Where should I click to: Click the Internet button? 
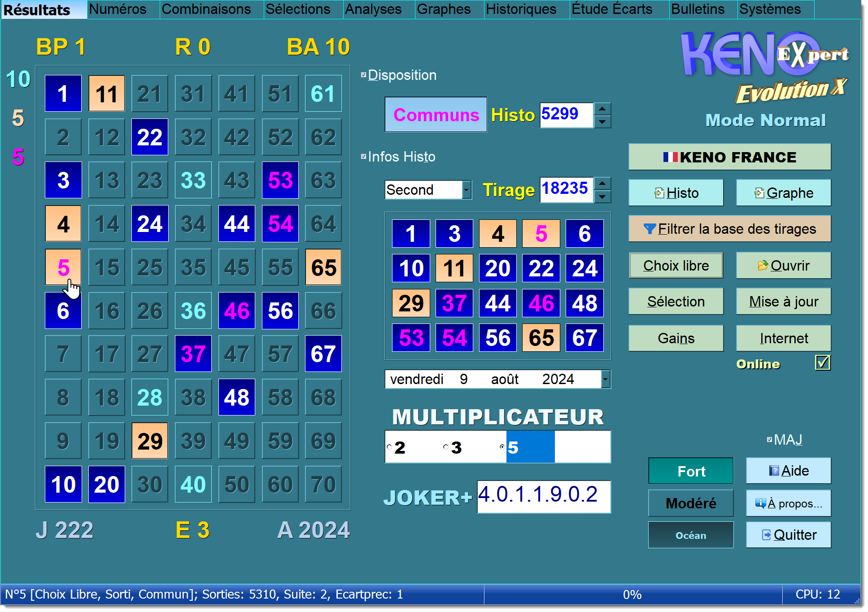point(783,338)
